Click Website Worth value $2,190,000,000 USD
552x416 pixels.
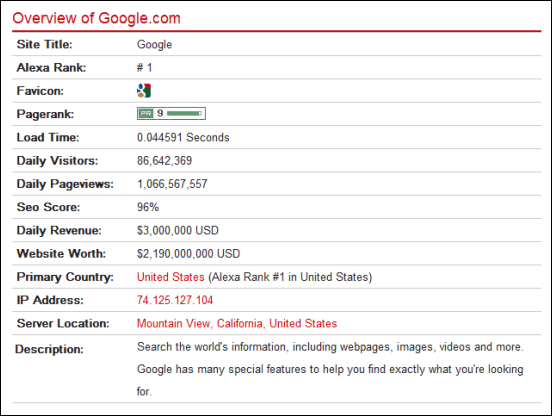point(189,254)
